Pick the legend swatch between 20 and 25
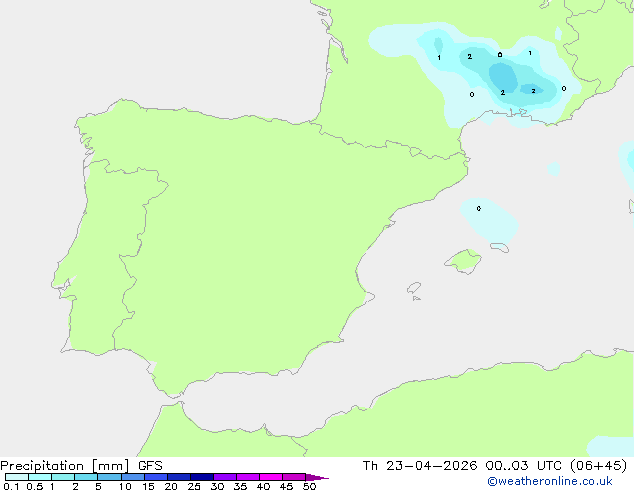Screen dimensions: 634x490 tap(179, 477)
